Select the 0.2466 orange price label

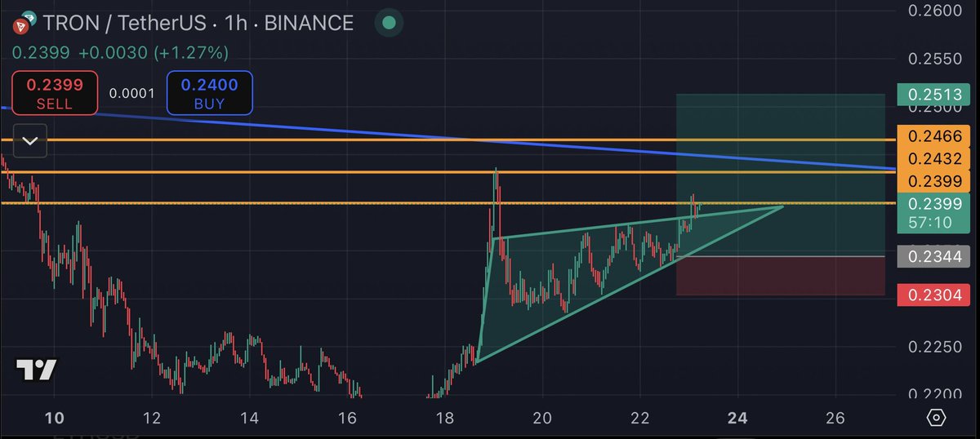[933, 137]
